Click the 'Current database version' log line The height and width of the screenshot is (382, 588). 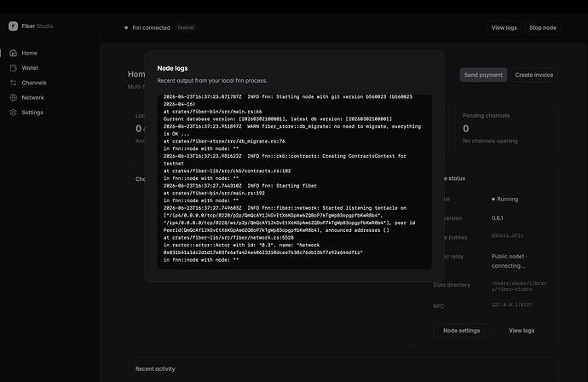coord(278,119)
